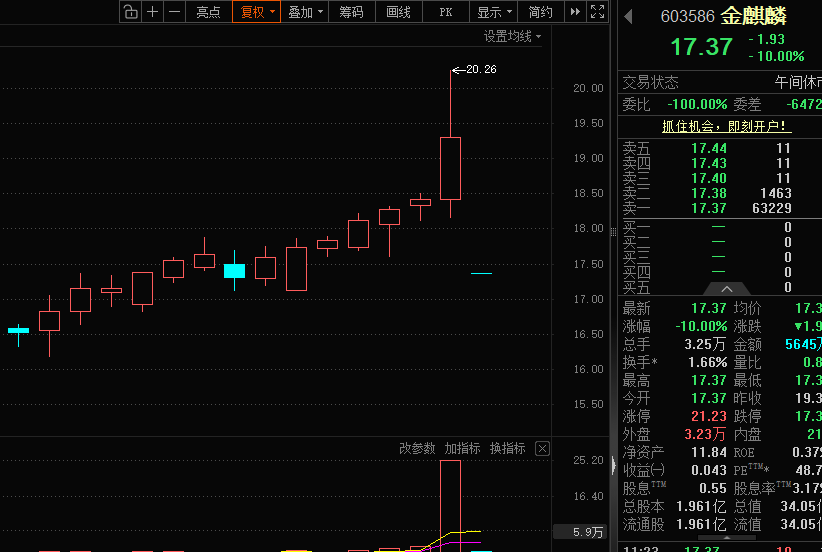Image resolution: width=822 pixels, height=552 pixels.
Task: Toggle the 简约 simple mode button
Action: (x=540, y=12)
